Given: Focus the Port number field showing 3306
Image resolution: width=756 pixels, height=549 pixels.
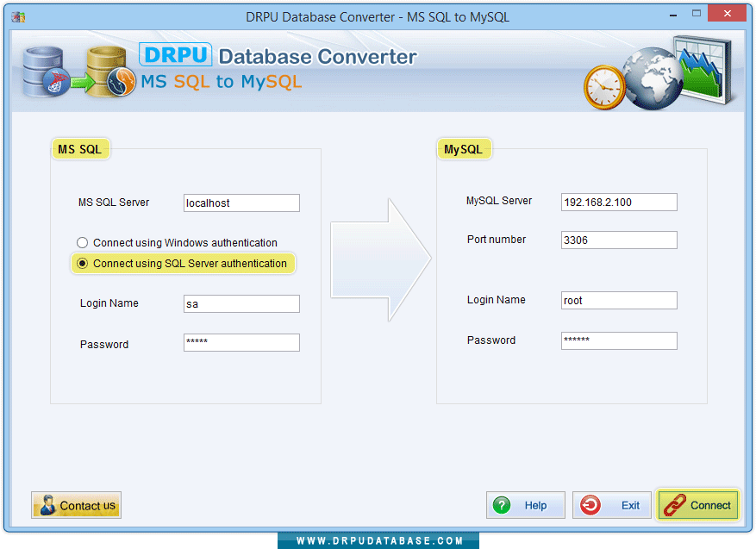Looking at the screenshot, I should point(619,240).
